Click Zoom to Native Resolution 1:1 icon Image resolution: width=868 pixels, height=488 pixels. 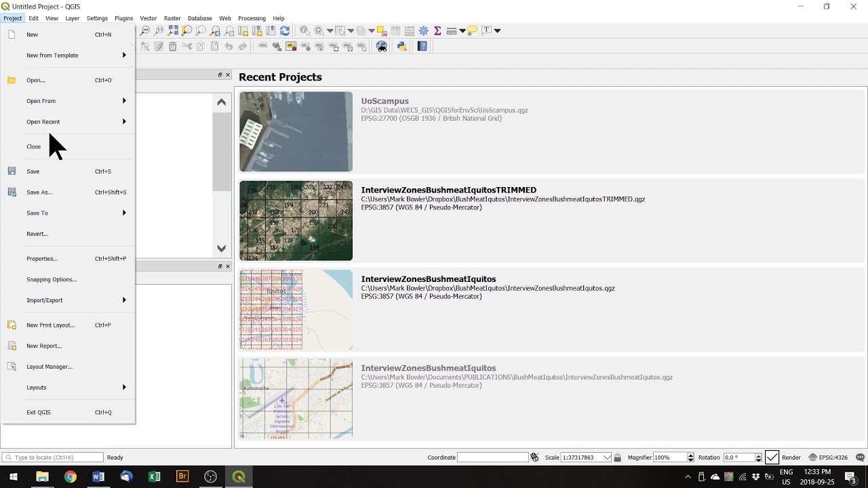tap(159, 30)
